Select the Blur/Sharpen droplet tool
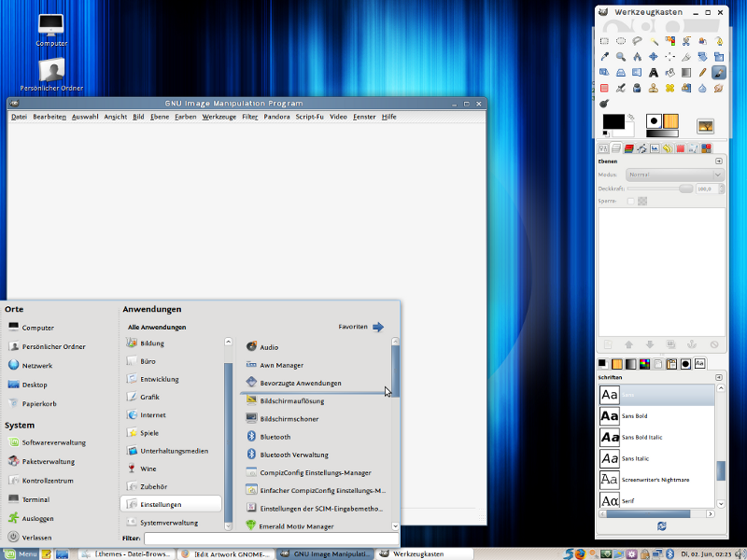This screenshot has height=560, width=747. [702, 88]
